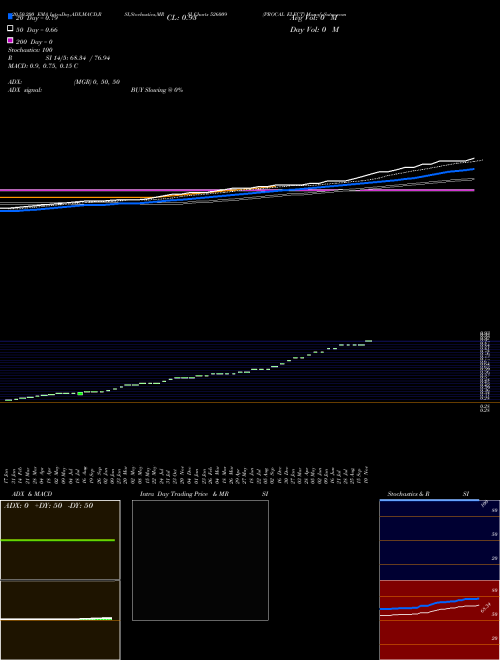Click the 'Avg Vol: 0 M' label
The height and width of the screenshot is (660, 500).
tap(314, 18)
